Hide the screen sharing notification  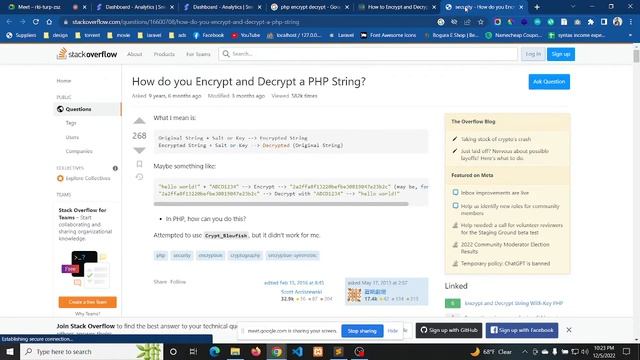click(x=392, y=331)
